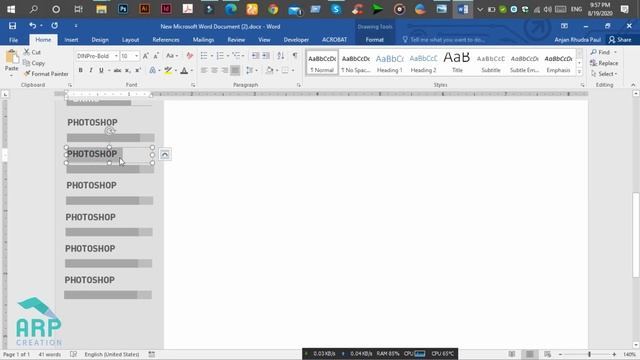Click the word count in status bar

pos(50,354)
